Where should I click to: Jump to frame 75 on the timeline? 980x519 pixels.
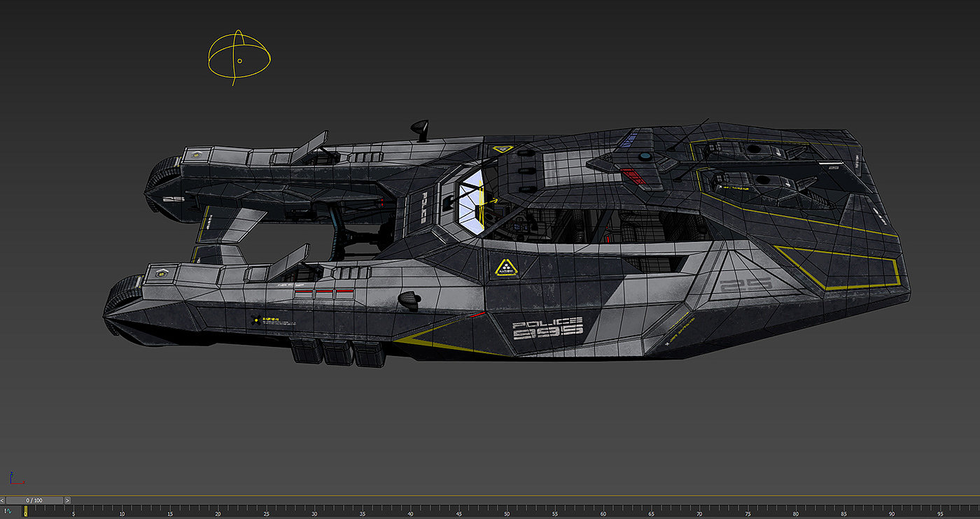coord(748,511)
